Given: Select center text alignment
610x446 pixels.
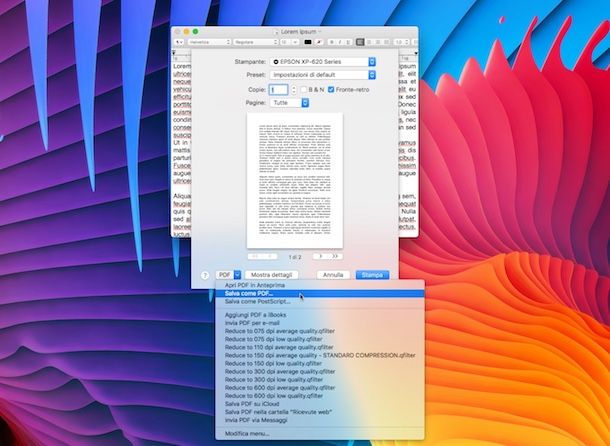Looking at the screenshot, I should [369, 42].
